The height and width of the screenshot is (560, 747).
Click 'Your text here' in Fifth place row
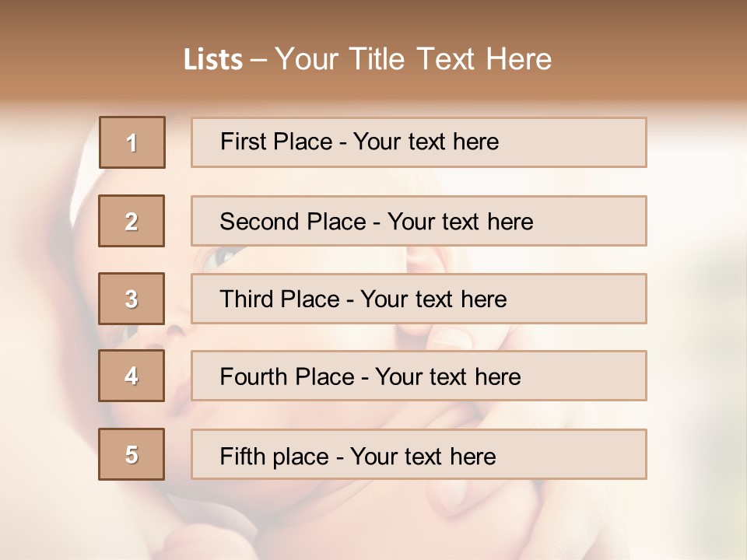tap(423, 456)
